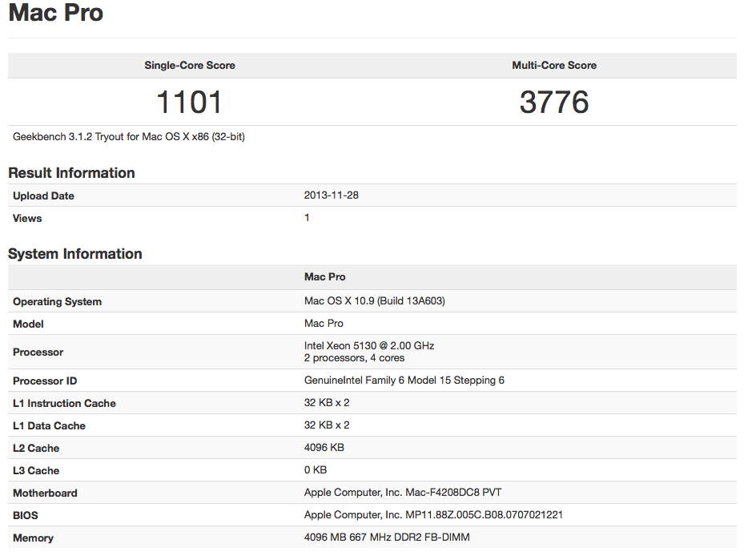The image size is (756, 560).
Task: Select Mac OS X 10.9 (Build 13A603) value
Action: (374, 301)
